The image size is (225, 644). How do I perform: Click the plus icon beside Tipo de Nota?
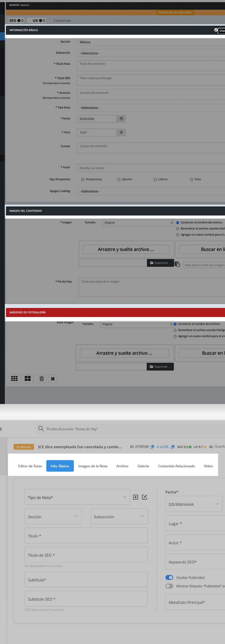136,497
